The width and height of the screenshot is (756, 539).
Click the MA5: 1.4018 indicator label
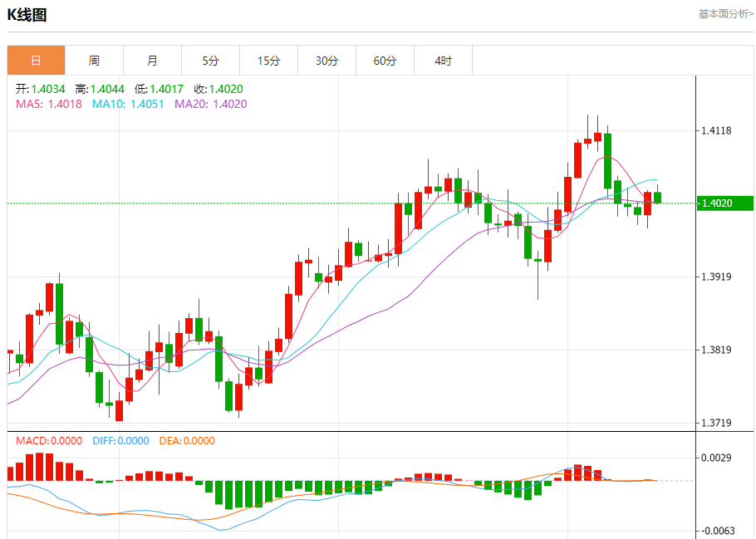pos(49,104)
